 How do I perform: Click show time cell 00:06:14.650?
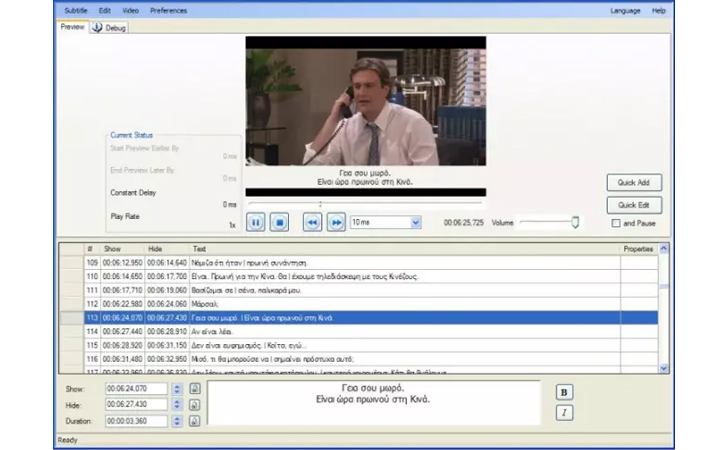122,276
